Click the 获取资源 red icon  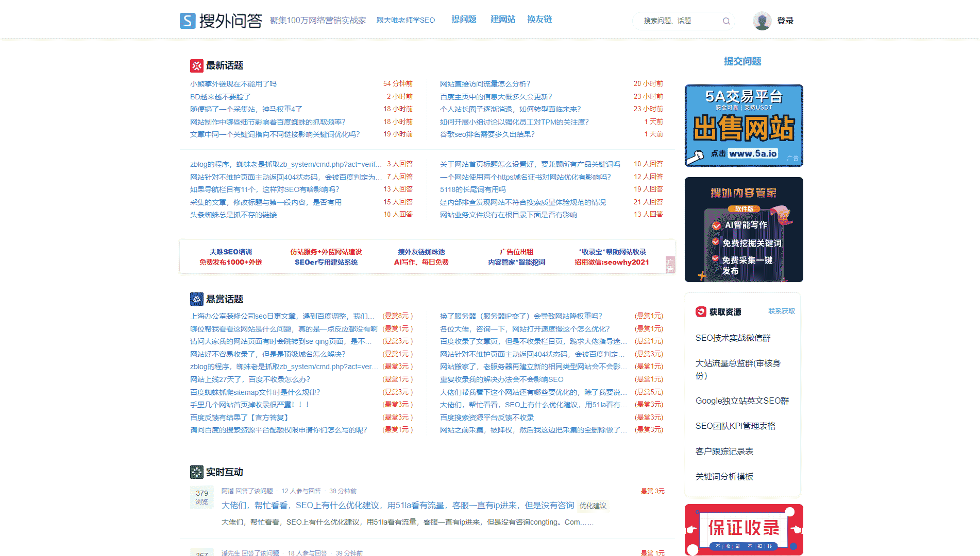(701, 311)
